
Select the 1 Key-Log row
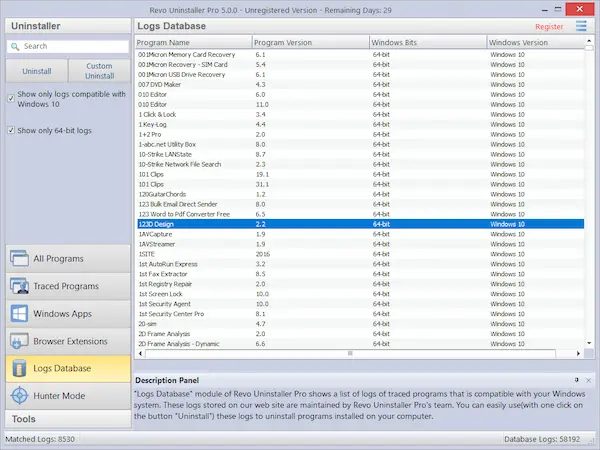360,124
